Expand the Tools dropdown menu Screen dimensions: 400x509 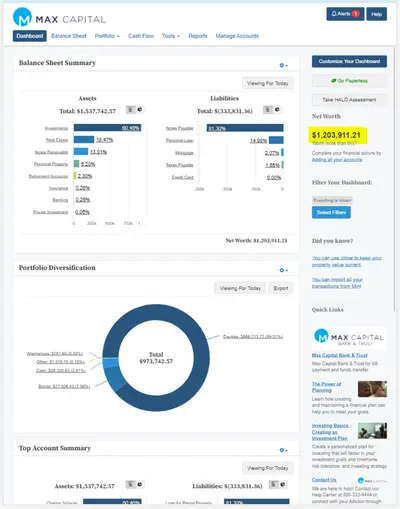pyautogui.click(x=171, y=36)
